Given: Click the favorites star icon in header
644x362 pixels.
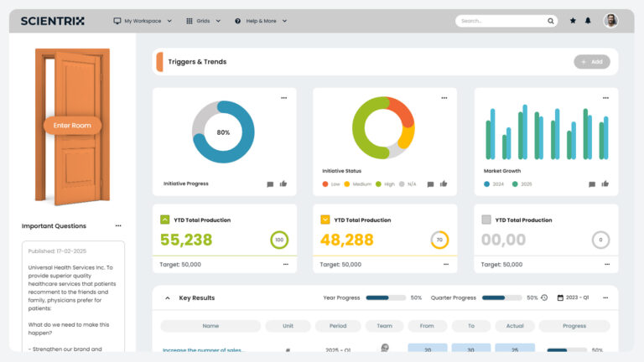Looking at the screenshot, I should (x=573, y=21).
